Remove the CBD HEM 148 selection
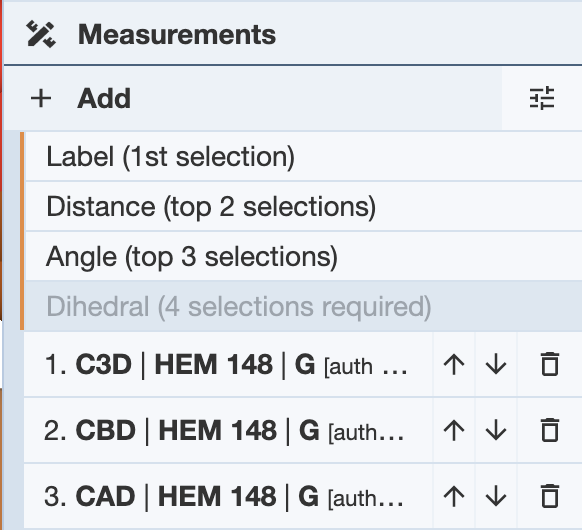The width and height of the screenshot is (582, 530). [x=550, y=431]
